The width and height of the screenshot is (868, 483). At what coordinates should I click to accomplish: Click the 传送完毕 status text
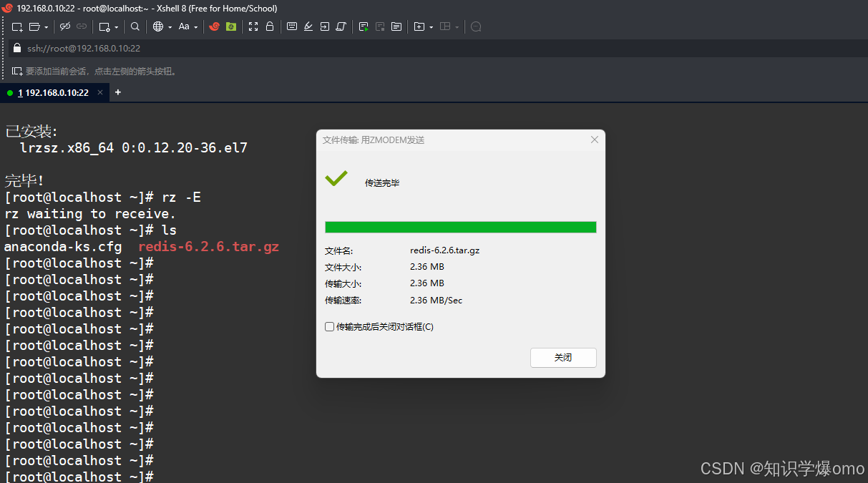coord(382,183)
